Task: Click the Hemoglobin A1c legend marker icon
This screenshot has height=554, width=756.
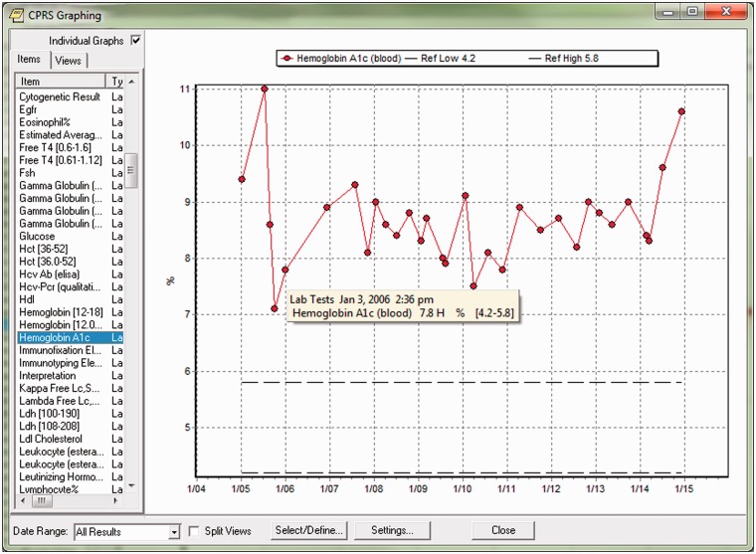Action: [x=286, y=59]
